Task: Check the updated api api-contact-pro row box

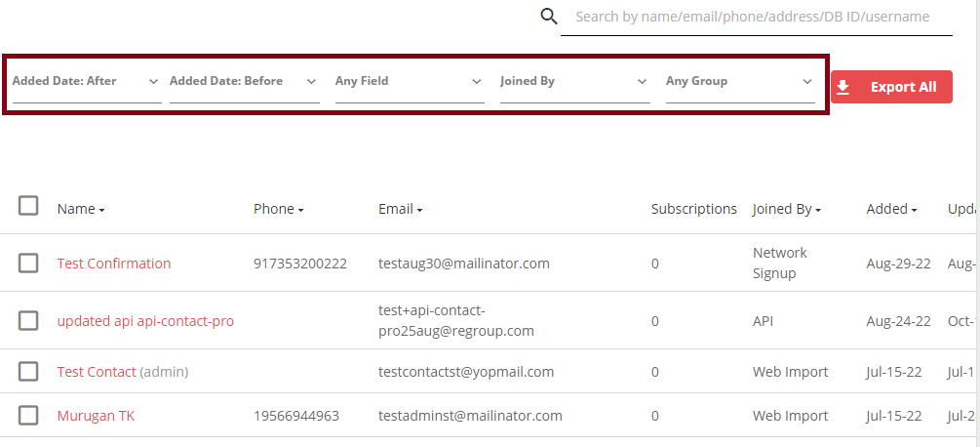Action: pos(28,321)
